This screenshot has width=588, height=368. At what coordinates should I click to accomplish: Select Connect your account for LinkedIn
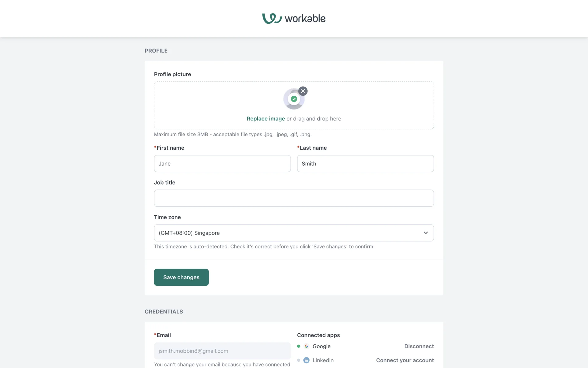[405, 360]
